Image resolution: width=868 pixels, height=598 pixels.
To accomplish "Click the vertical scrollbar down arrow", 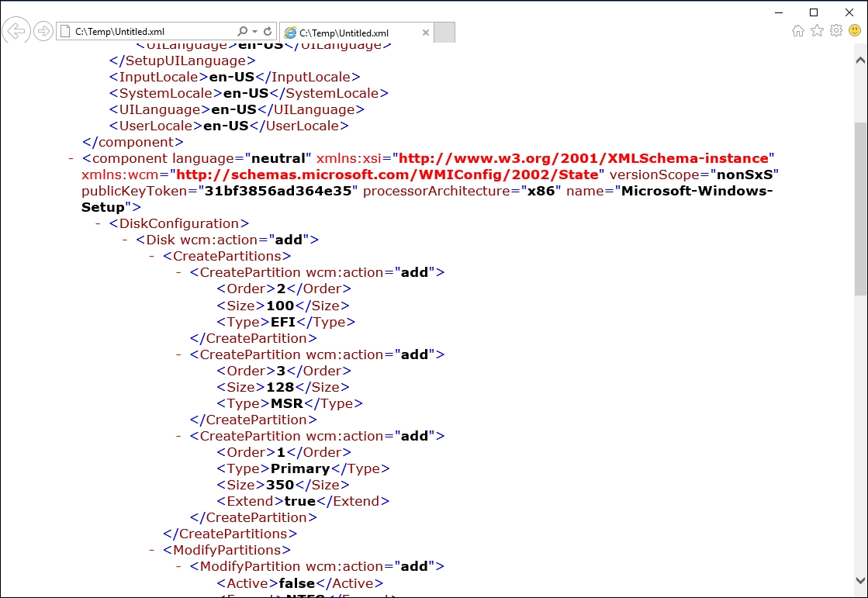I will (860, 580).
